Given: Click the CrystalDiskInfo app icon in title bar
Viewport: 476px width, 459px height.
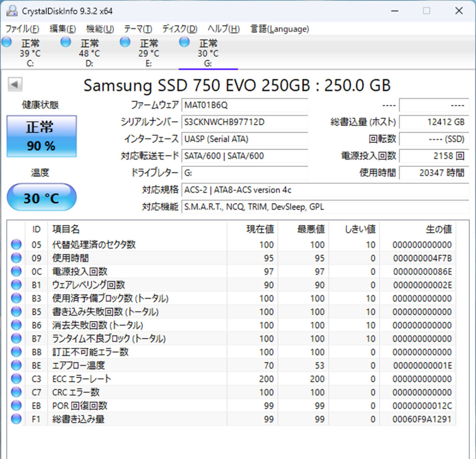Looking at the screenshot, I should coord(12,11).
